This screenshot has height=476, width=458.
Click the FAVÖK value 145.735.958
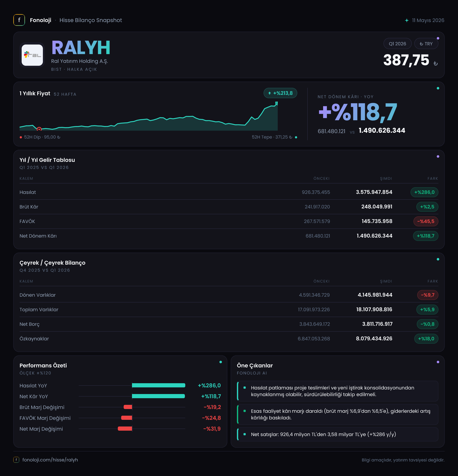pyautogui.click(x=377, y=221)
